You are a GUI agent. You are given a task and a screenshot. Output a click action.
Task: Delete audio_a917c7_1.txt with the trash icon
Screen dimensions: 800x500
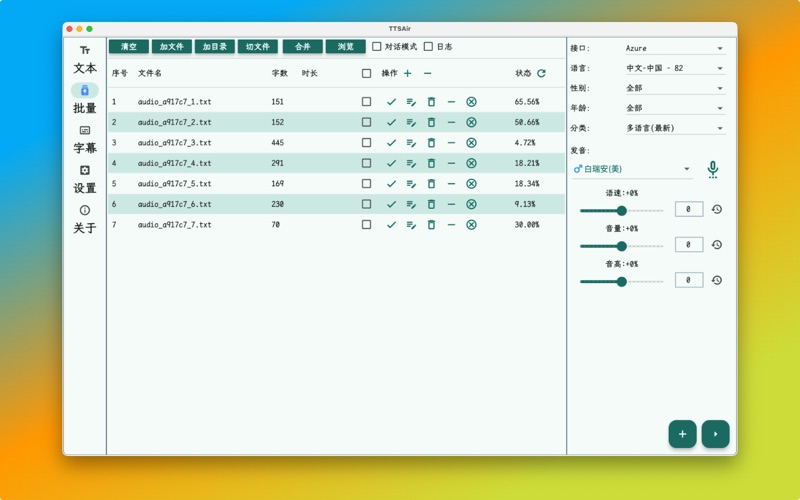(x=431, y=102)
